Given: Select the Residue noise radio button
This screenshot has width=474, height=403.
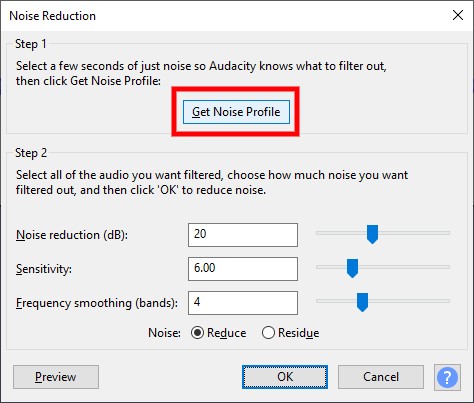Looking at the screenshot, I should click(x=268, y=333).
